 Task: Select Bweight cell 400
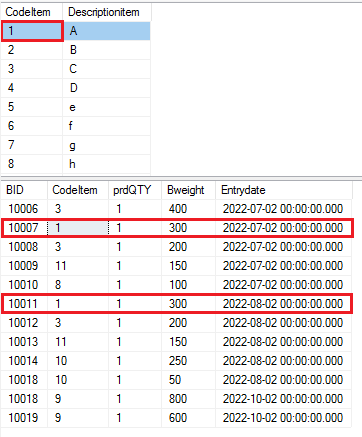[189, 209]
